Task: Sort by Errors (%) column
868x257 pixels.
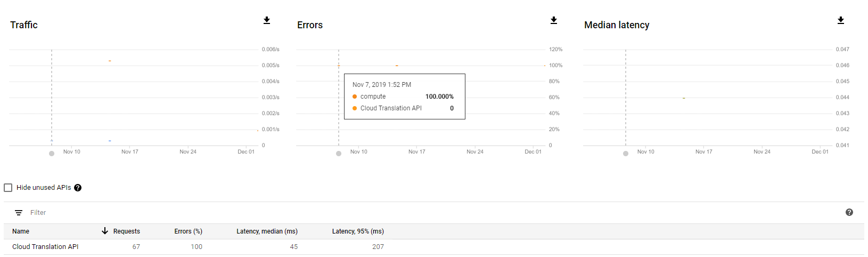Action: pos(188,231)
